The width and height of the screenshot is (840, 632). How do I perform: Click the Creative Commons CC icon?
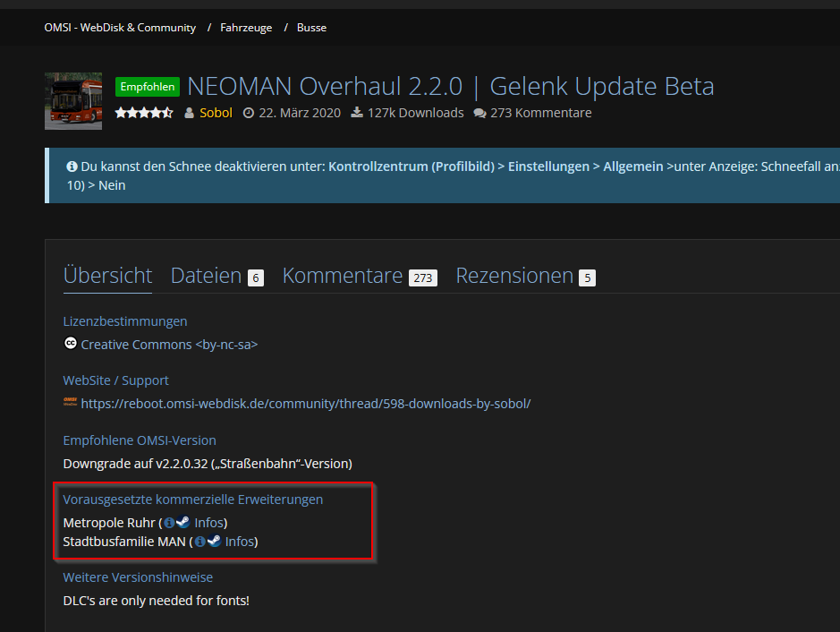pyautogui.click(x=71, y=344)
